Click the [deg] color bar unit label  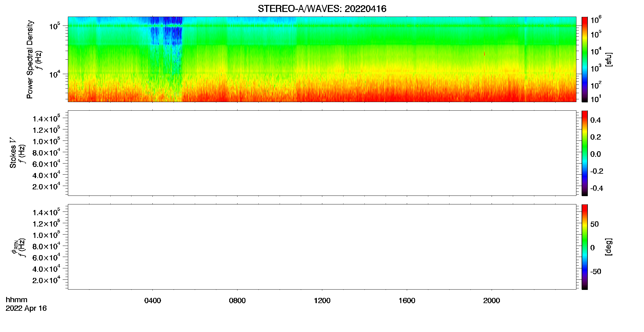(608, 247)
